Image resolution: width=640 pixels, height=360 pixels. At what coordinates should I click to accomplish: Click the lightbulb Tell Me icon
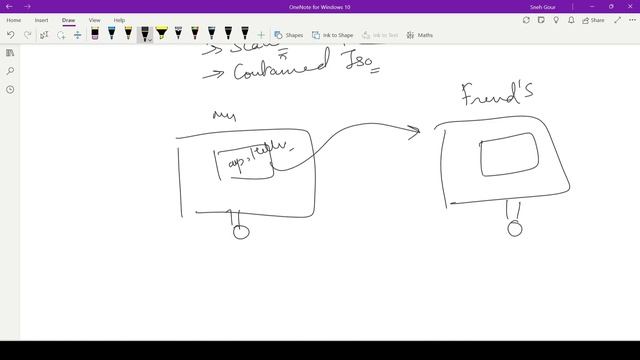pos(556,20)
